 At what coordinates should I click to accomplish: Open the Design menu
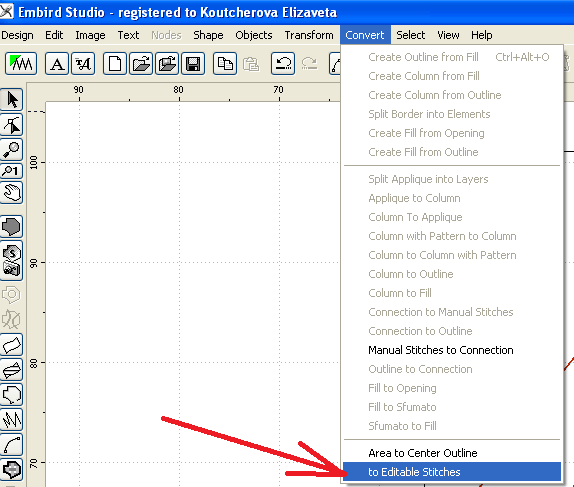(x=17, y=35)
